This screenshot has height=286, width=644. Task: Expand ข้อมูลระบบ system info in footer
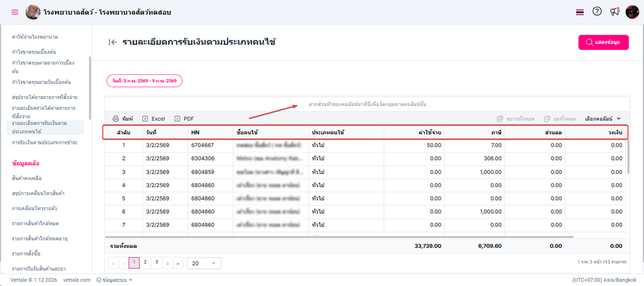tap(114, 280)
